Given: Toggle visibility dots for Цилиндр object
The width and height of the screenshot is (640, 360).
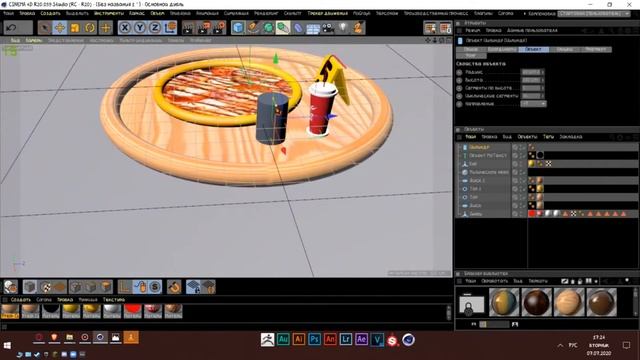Looking at the screenshot, I should 521,147.
